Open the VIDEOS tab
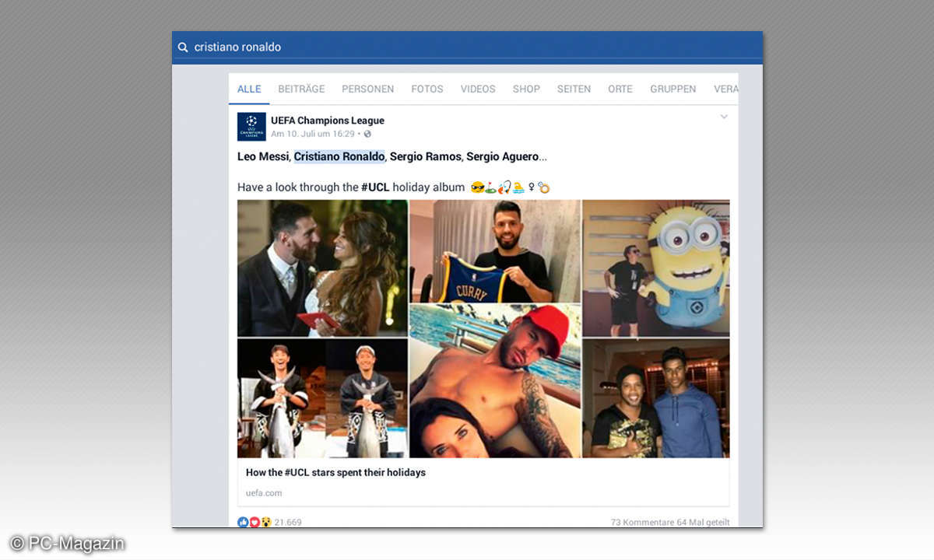934x560 pixels. [478, 89]
